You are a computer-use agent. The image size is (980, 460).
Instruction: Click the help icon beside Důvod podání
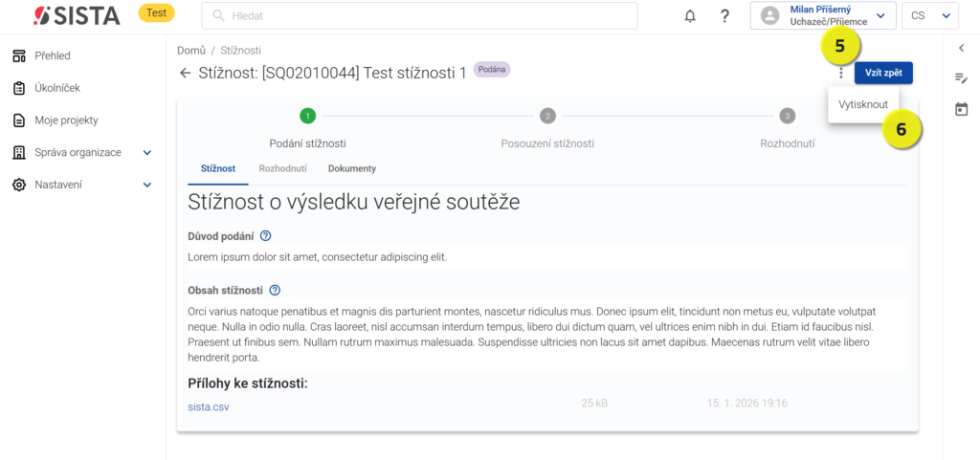(x=266, y=236)
